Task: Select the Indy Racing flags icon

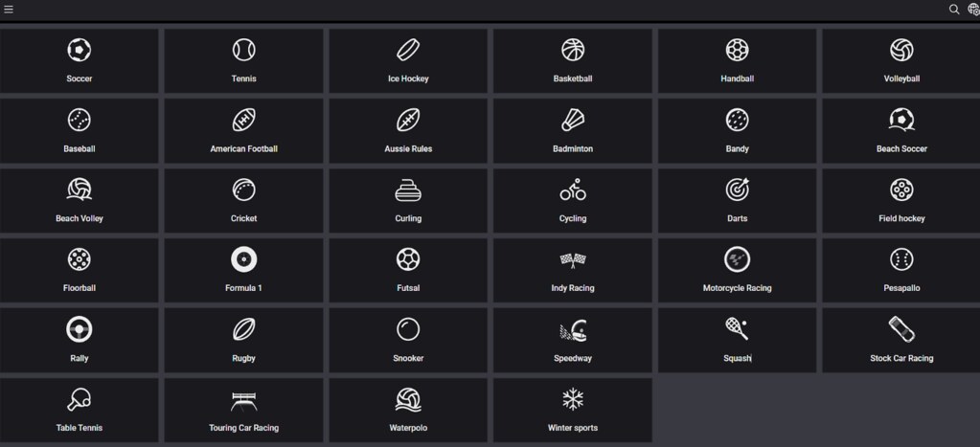Action: point(573,259)
